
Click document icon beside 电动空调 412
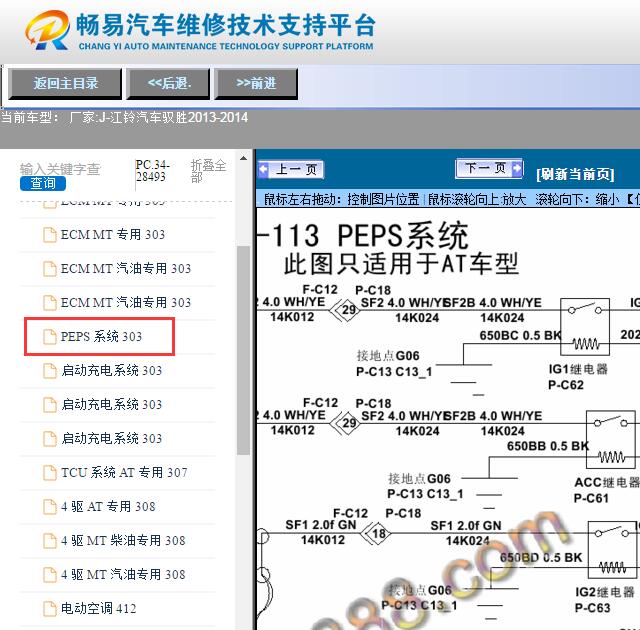pos(50,608)
